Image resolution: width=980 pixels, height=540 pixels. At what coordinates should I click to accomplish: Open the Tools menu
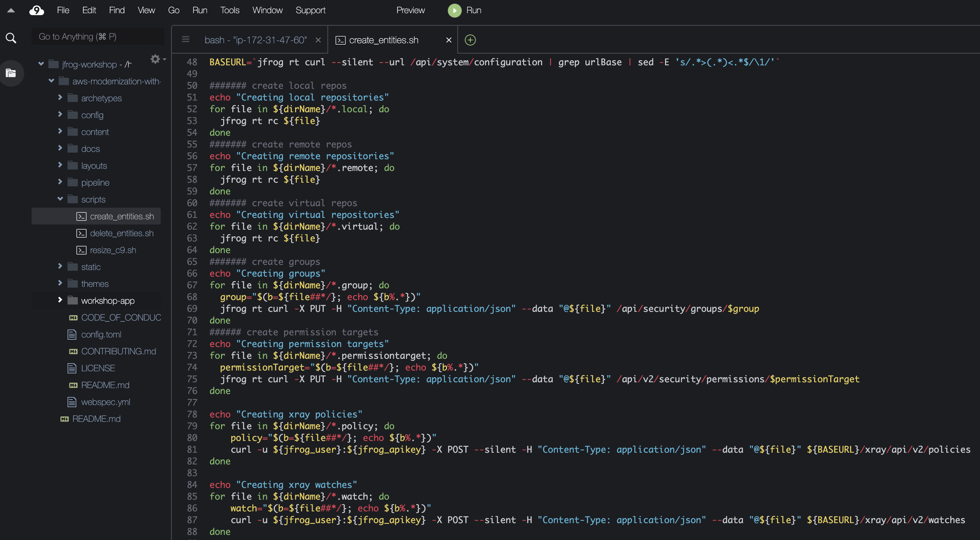click(229, 10)
